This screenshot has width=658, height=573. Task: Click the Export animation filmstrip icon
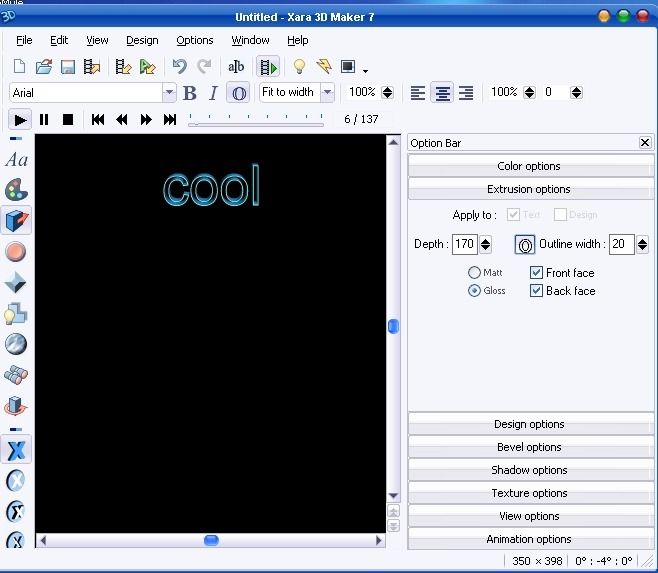[92, 67]
